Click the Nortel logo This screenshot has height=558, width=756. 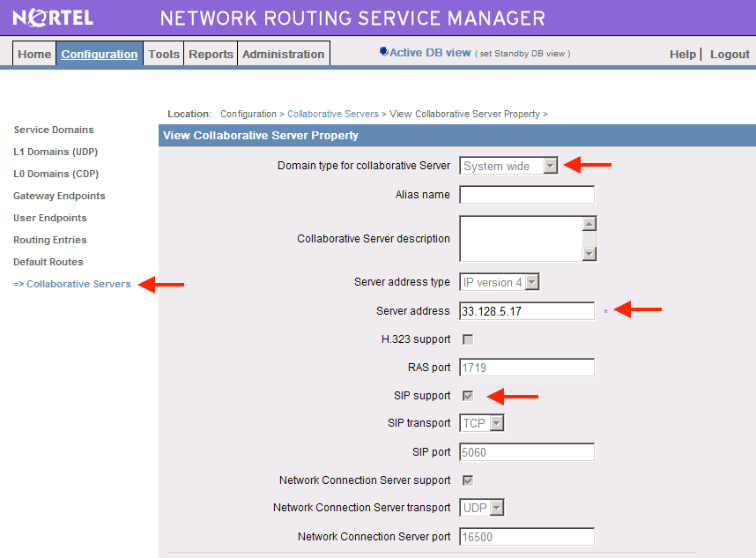[x=53, y=18]
